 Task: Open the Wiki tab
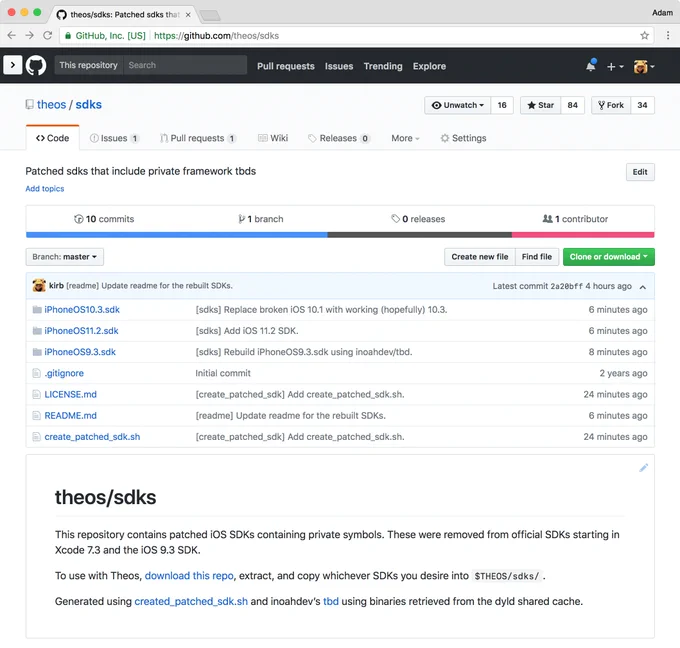[273, 138]
